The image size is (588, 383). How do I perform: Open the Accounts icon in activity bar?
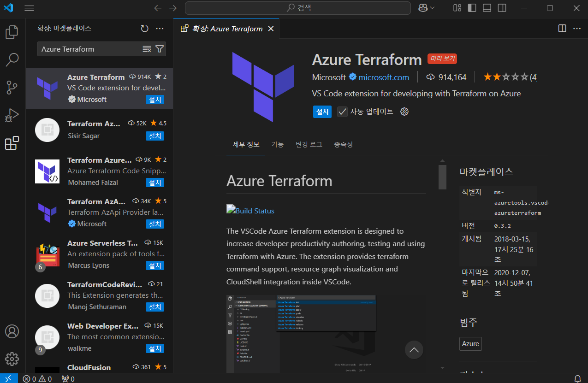[12, 331]
